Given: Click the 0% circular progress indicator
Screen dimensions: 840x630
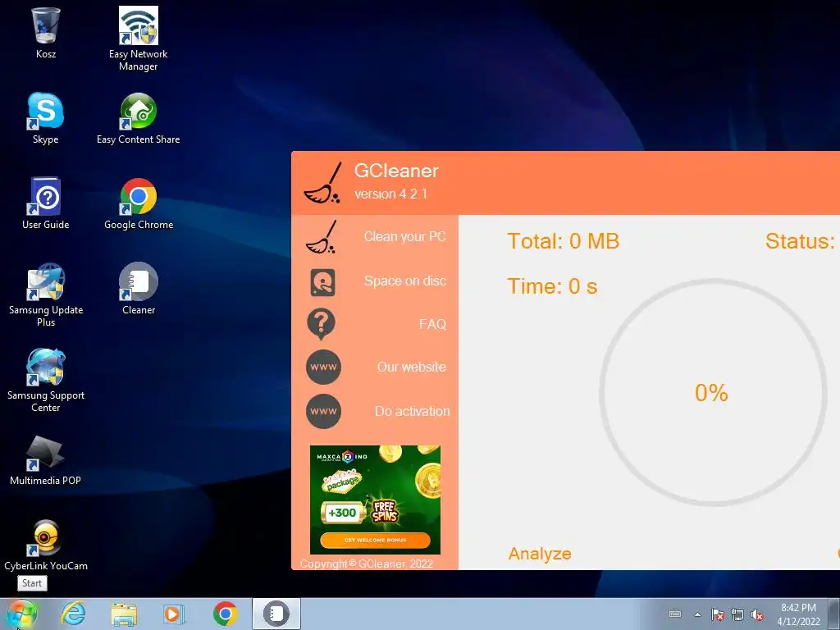Looking at the screenshot, I should tap(713, 393).
